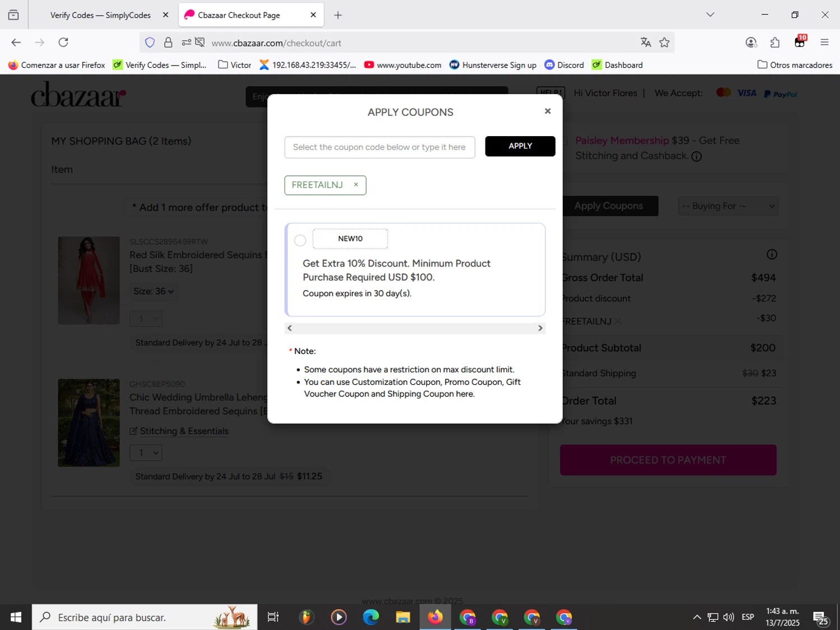Open File Explorer from taskbar

pos(403,617)
